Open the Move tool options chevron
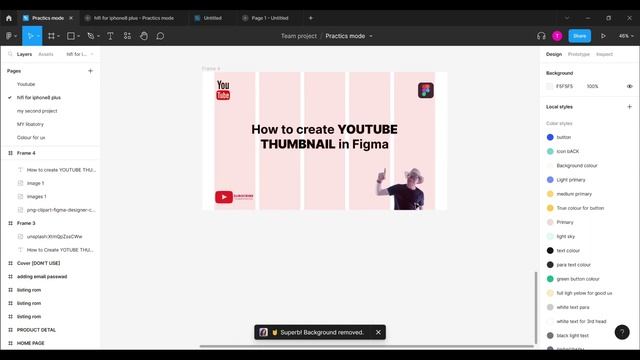Image resolution: width=640 pixels, height=360 pixels. (x=38, y=36)
